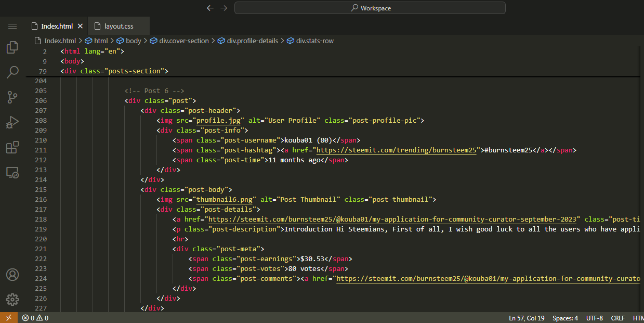This screenshot has height=323, width=644.
Task: Click the Ln 57, Col 19 status item
Action: click(x=526, y=318)
